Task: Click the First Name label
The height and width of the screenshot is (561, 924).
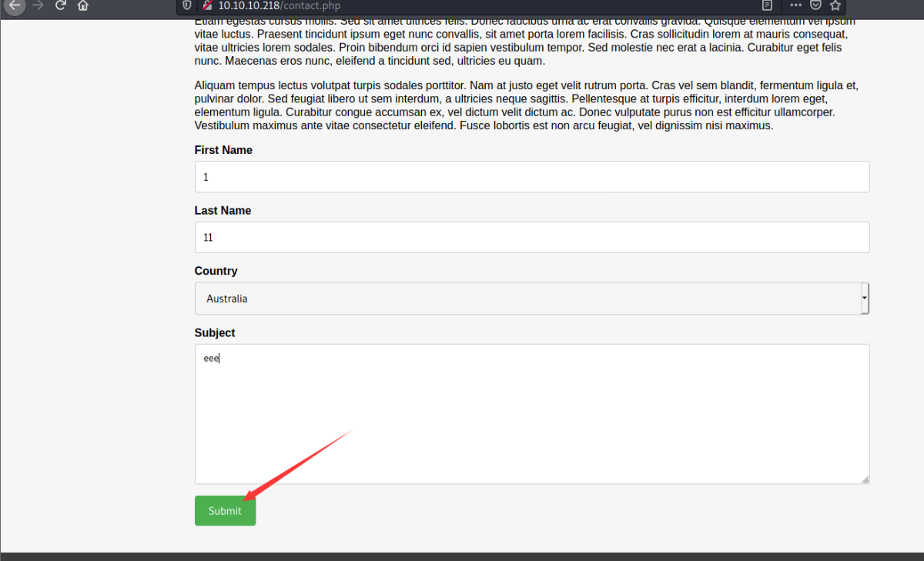Action: pos(223,150)
